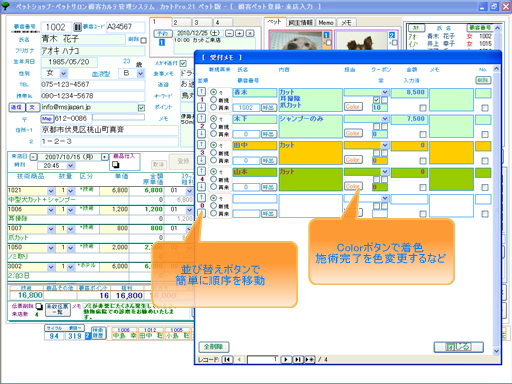512x384 pixels.
Task: Click 全削除 button to delete all
Action: (x=214, y=347)
